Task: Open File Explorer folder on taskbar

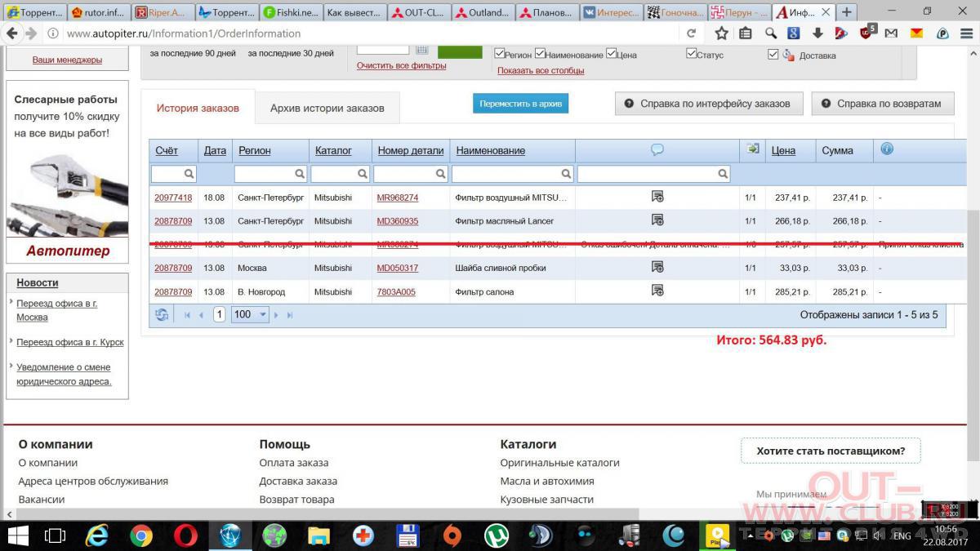Action: (x=318, y=535)
